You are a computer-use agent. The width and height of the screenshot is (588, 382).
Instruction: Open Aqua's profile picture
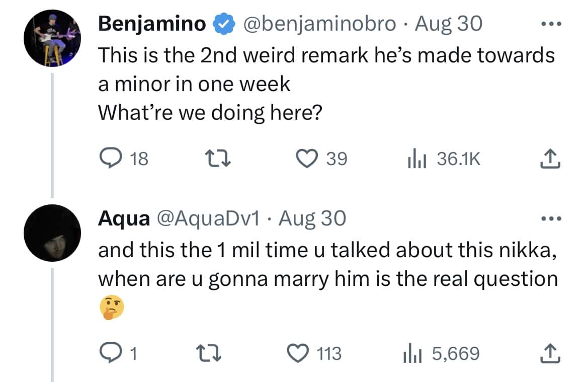click(52, 232)
